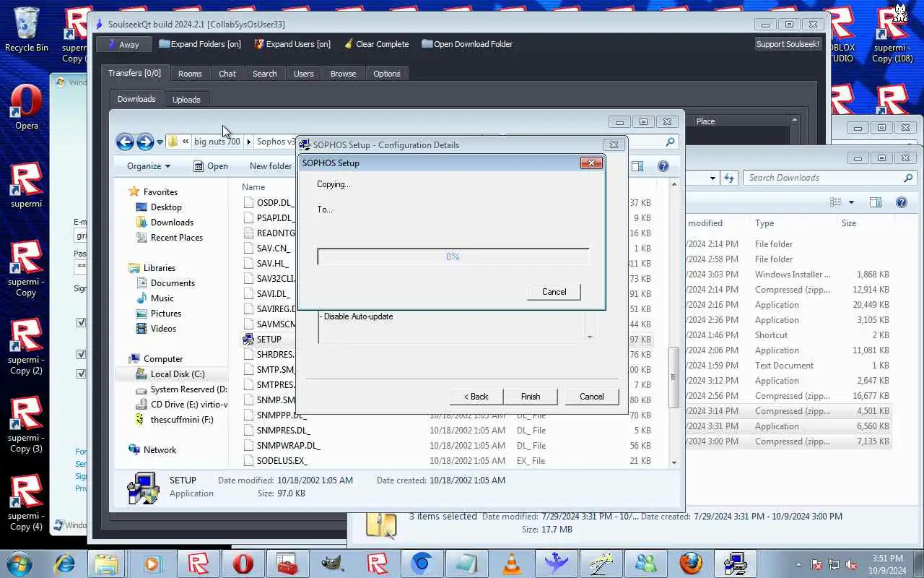Click Finish in the Configuration Details wizard
Viewport: 924px width, 578px height.
click(x=531, y=397)
